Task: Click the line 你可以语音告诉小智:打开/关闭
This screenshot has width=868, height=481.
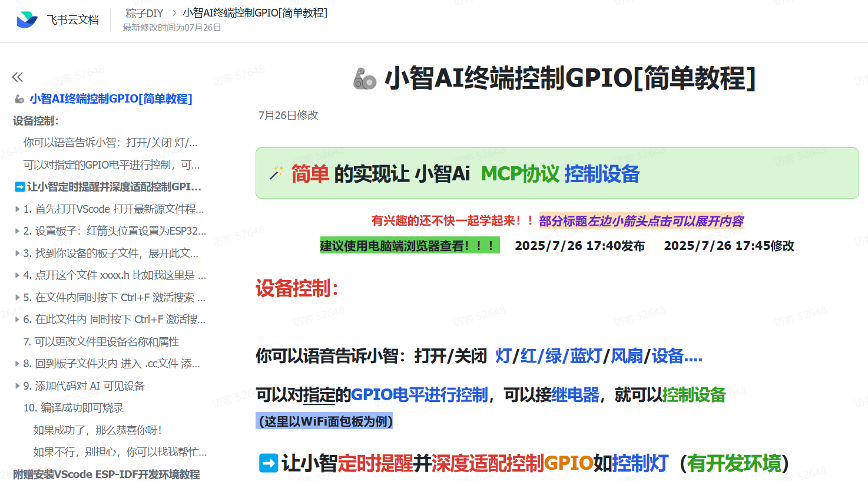Action: point(372,356)
